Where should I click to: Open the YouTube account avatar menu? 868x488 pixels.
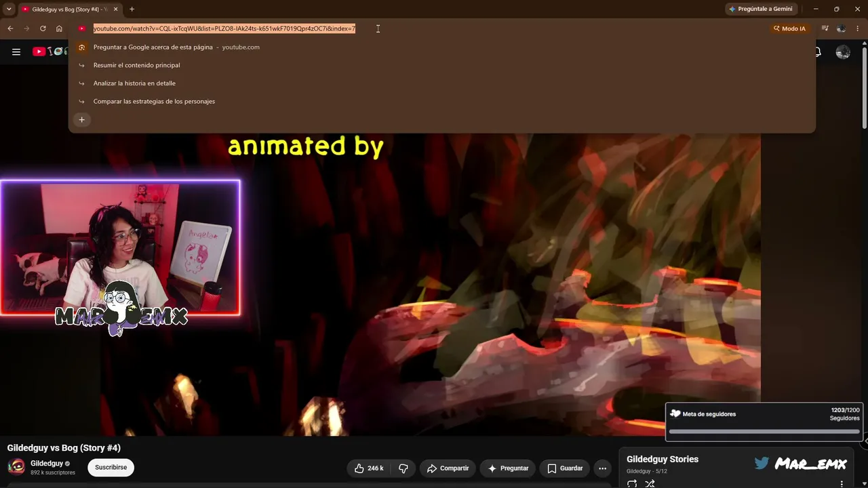(x=843, y=52)
